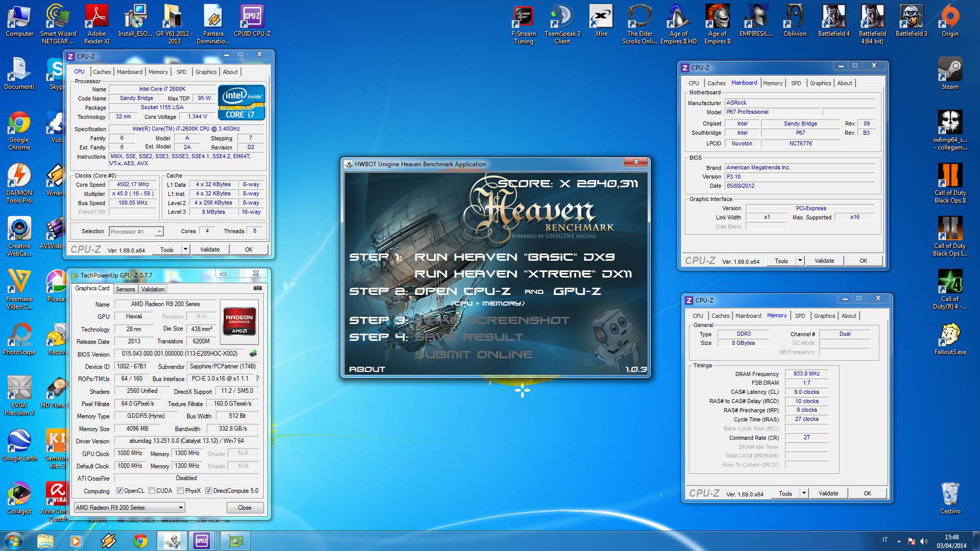The width and height of the screenshot is (980, 551).
Task: Click the BIOS version save icon in GPU-Z
Action: (253, 354)
